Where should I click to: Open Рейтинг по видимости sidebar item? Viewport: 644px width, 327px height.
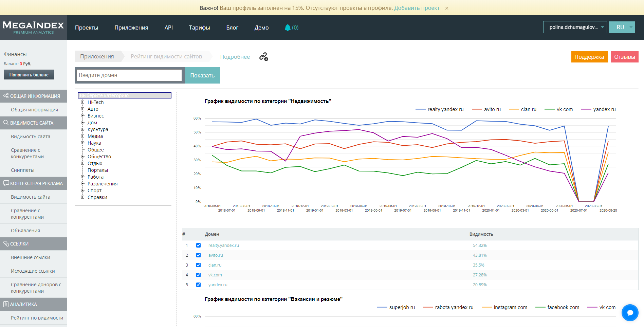coord(37,318)
